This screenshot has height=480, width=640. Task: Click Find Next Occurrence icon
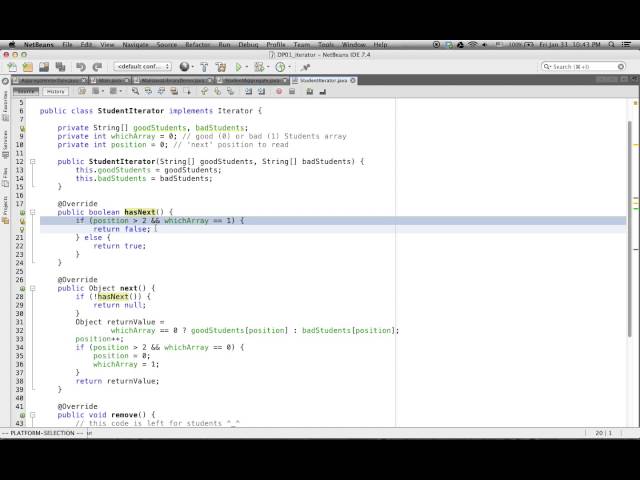pyautogui.click(x=161, y=91)
